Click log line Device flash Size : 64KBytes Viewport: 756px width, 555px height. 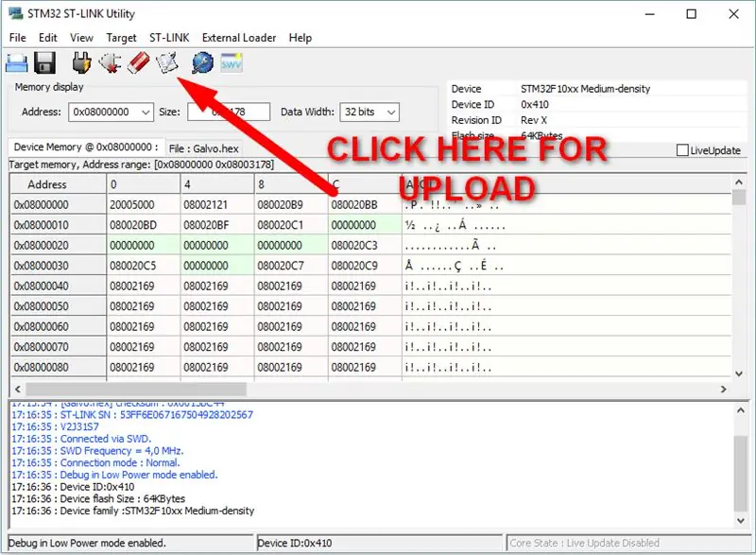point(98,498)
